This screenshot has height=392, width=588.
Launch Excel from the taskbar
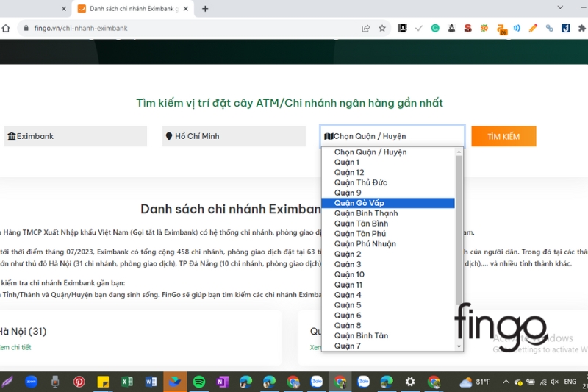(127, 382)
